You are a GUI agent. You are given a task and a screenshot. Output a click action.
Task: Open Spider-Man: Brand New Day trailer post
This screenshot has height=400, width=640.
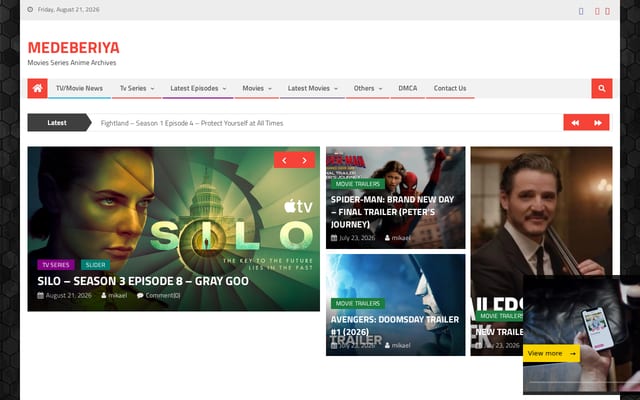tap(392, 212)
